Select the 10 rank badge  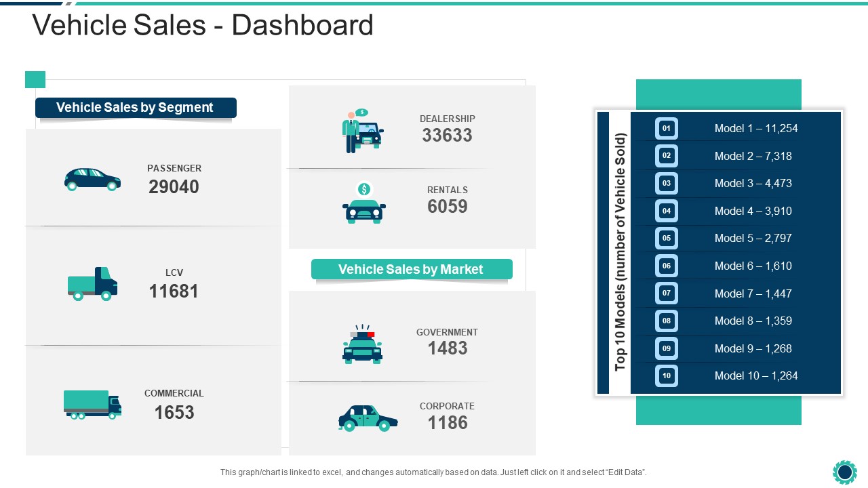667,375
